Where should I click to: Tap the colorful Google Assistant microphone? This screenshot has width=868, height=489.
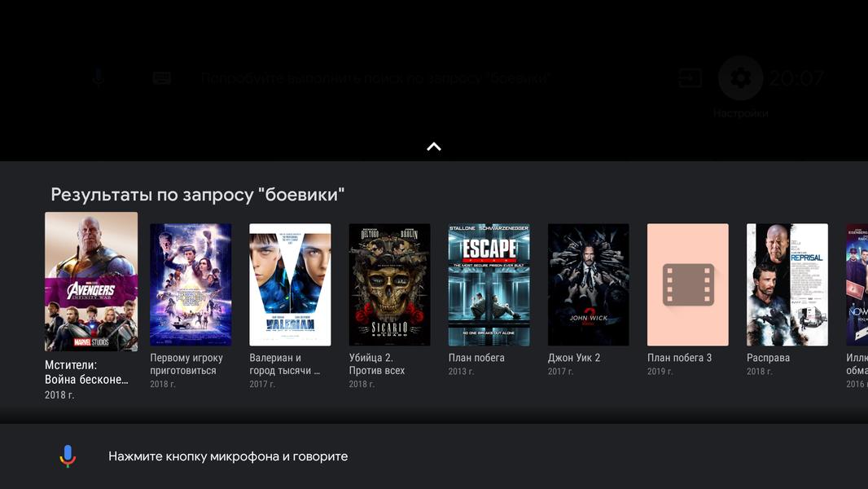point(68,456)
